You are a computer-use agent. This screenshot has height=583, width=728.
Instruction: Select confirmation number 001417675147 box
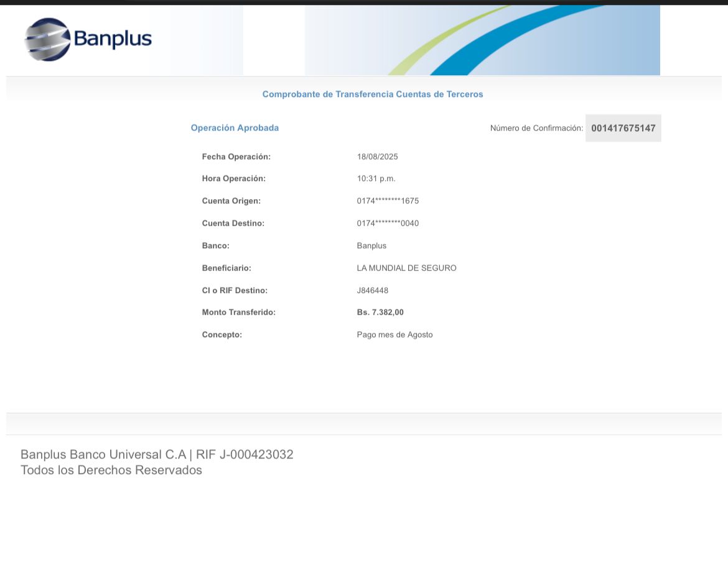pos(623,128)
